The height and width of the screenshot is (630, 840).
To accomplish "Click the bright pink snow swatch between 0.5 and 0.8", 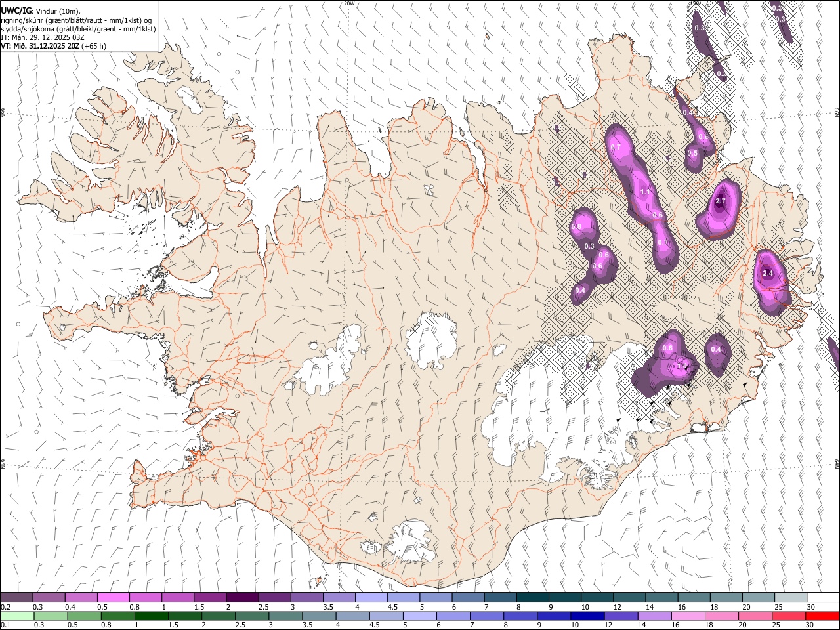I will click(x=113, y=597).
